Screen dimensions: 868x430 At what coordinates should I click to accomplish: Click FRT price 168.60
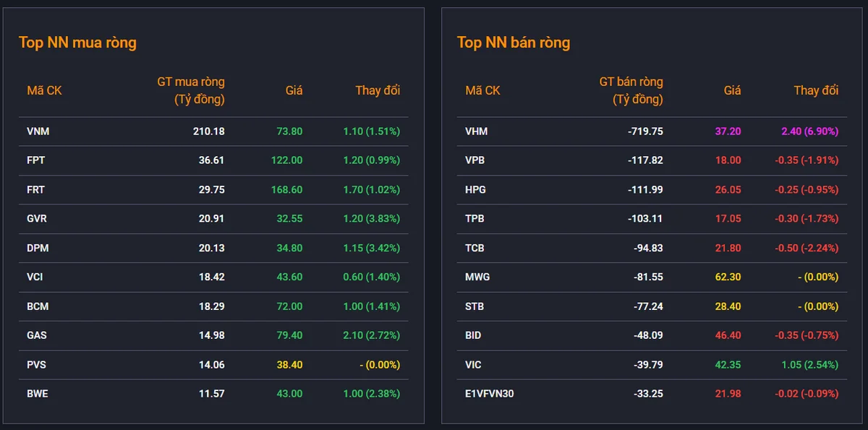(286, 190)
